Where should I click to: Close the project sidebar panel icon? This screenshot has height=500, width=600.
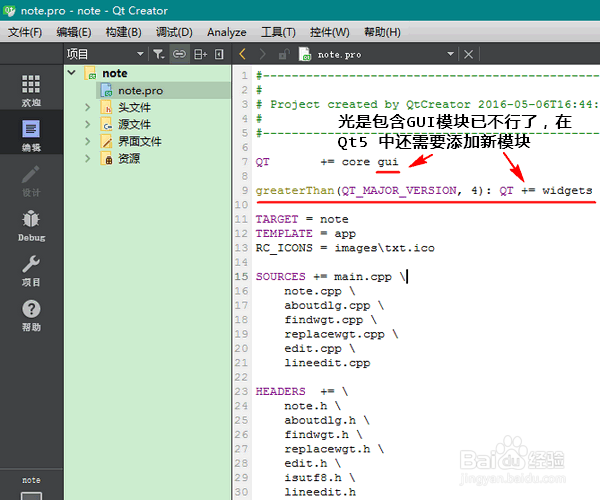point(219,54)
